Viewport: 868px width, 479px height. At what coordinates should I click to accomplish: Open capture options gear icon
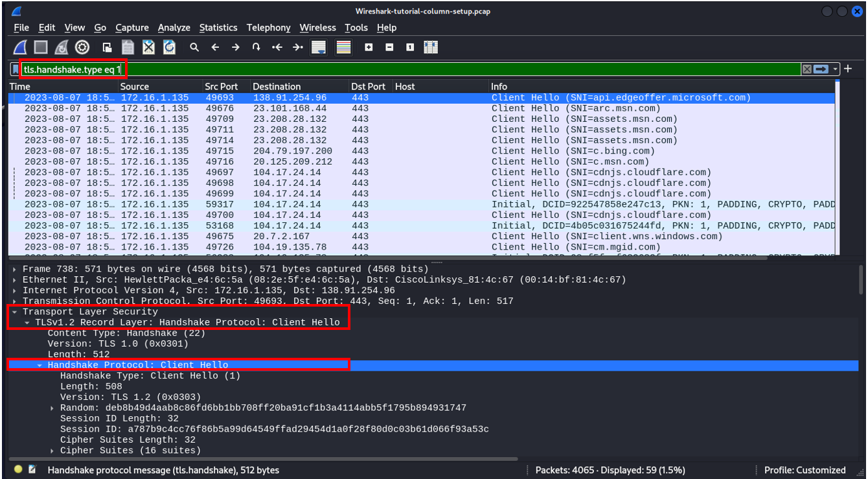click(x=82, y=47)
